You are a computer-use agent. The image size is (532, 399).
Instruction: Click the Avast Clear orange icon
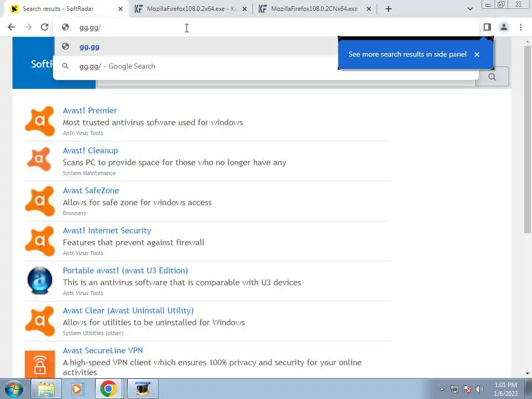39,321
